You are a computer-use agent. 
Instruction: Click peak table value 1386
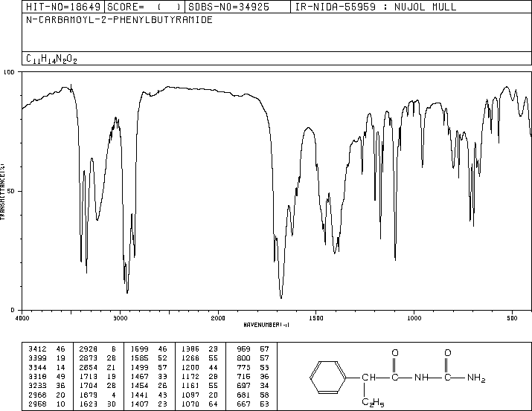[x=190, y=349]
